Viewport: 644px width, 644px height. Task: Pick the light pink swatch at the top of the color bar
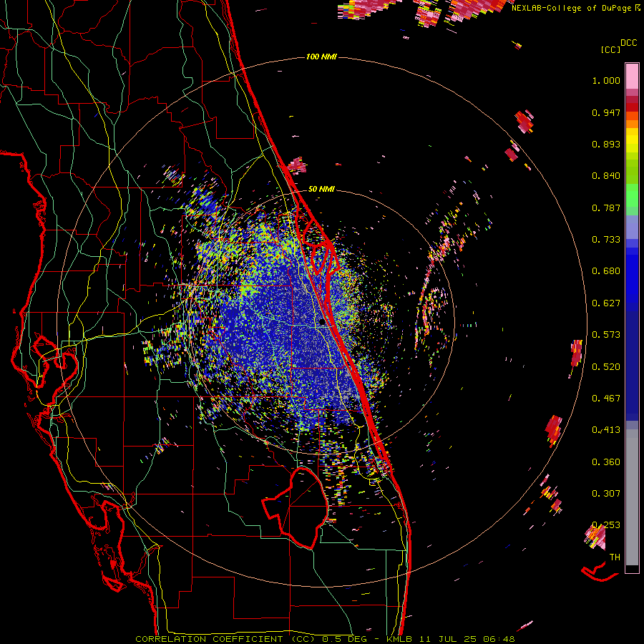coord(632,76)
